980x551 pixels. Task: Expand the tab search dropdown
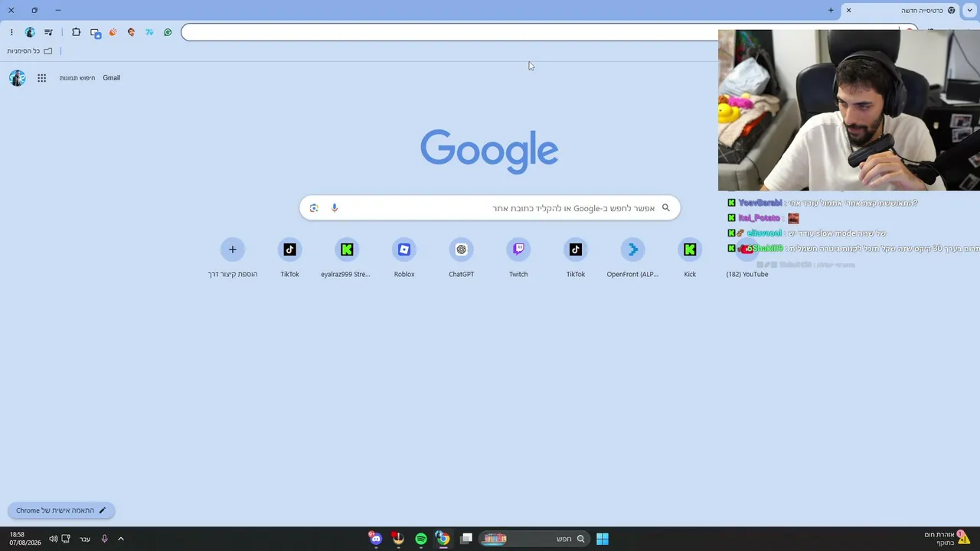pos(971,11)
